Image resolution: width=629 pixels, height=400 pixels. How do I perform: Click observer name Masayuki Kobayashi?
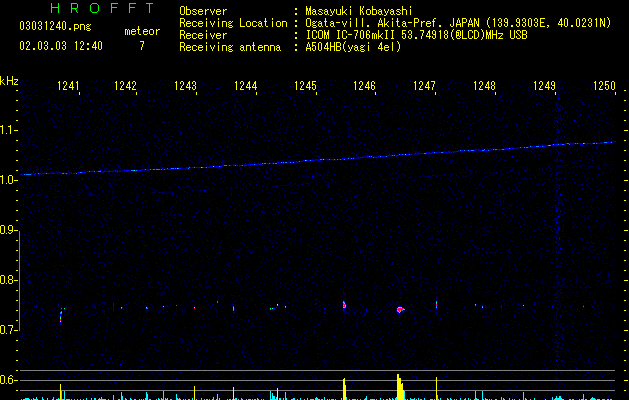(x=359, y=11)
